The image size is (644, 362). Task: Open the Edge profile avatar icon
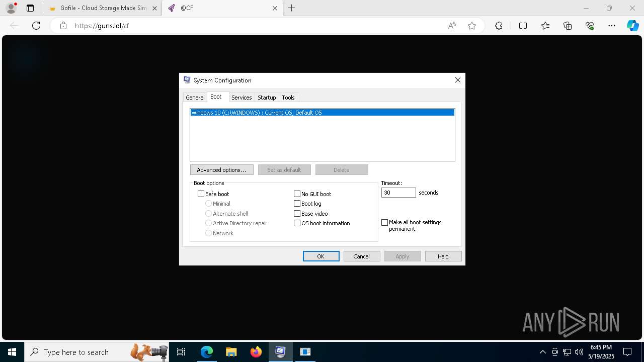coord(11,8)
